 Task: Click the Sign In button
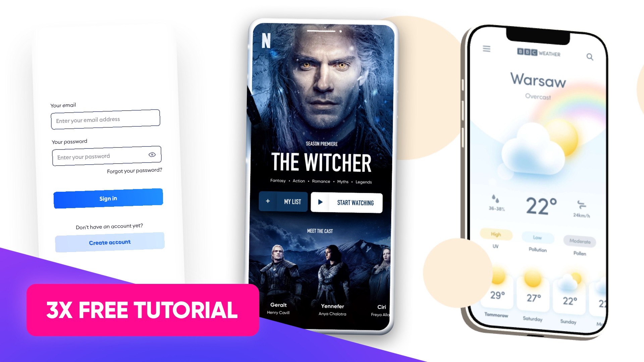point(108,198)
